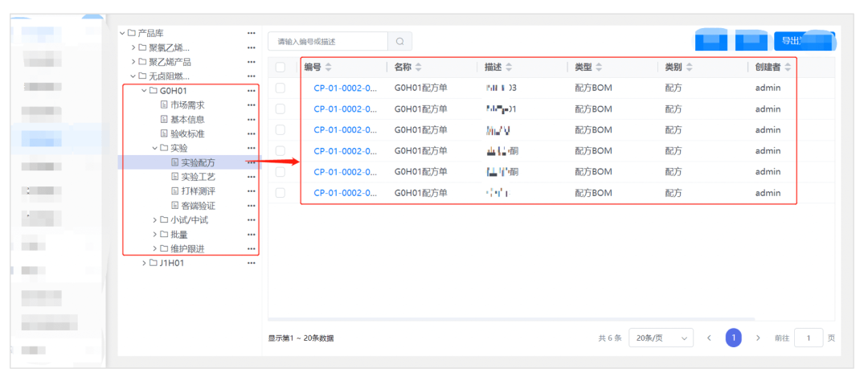Expand the 小试/中试 folder
Screen dimensions: 868x381
tap(155, 220)
